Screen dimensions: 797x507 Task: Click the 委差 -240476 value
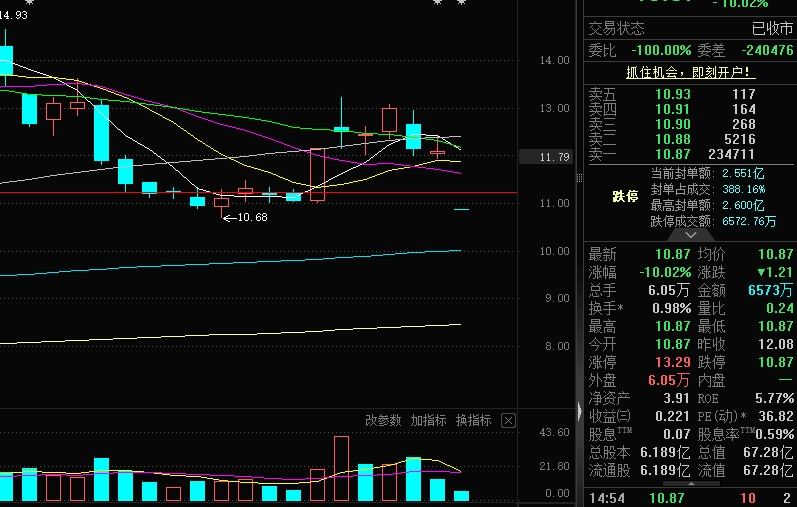pos(767,50)
